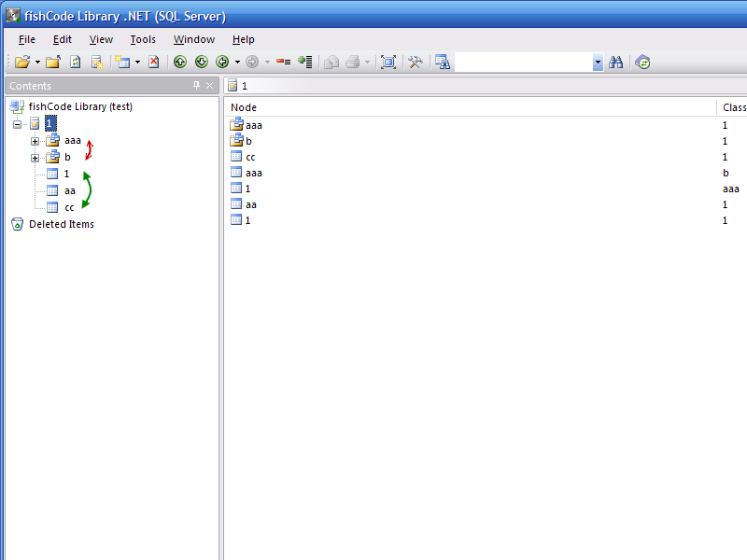
Task: Select highlighted node 1 below library root
Action: click(x=50, y=123)
